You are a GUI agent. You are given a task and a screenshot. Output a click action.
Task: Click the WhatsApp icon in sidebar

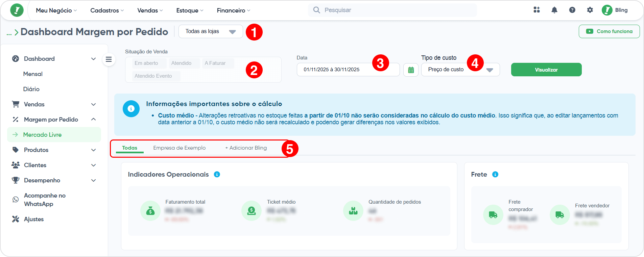pos(16,200)
